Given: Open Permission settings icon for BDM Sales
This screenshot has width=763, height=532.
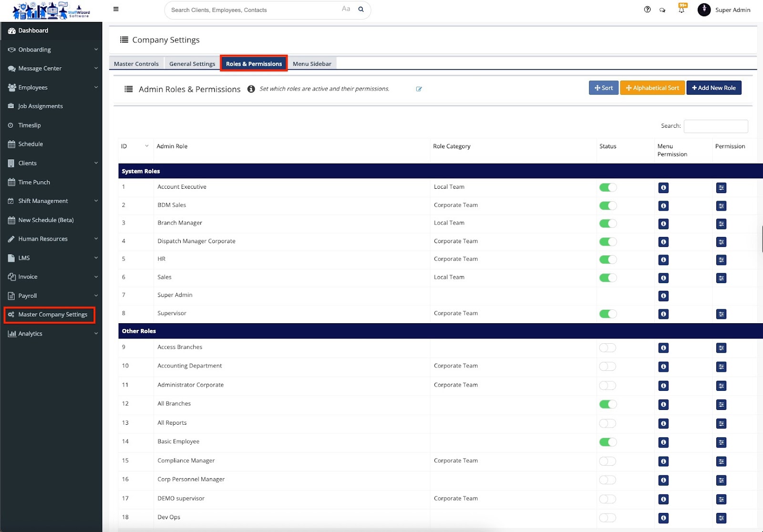Looking at the screenshot, I should (721, 206).
